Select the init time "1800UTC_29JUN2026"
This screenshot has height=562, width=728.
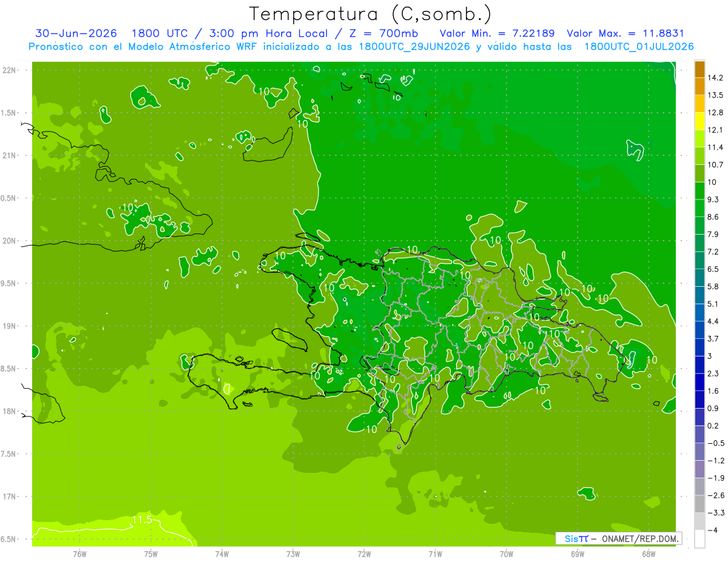pos(413,47)
